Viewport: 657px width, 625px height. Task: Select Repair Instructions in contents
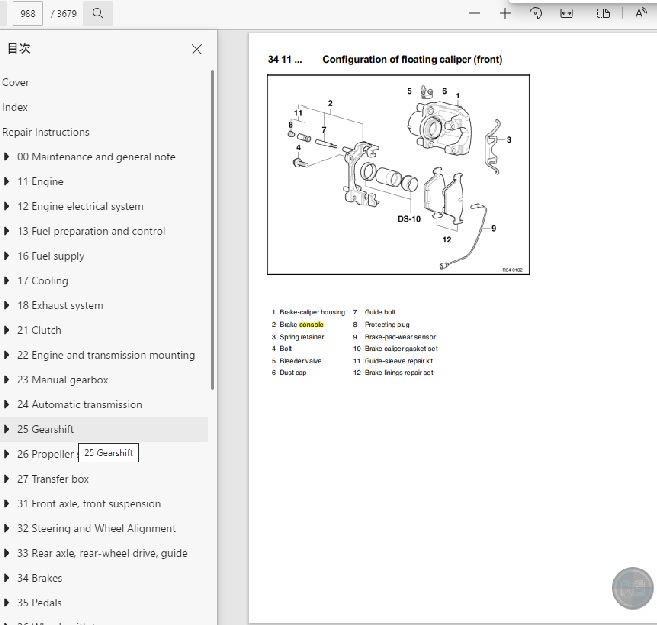pos(46,132)
